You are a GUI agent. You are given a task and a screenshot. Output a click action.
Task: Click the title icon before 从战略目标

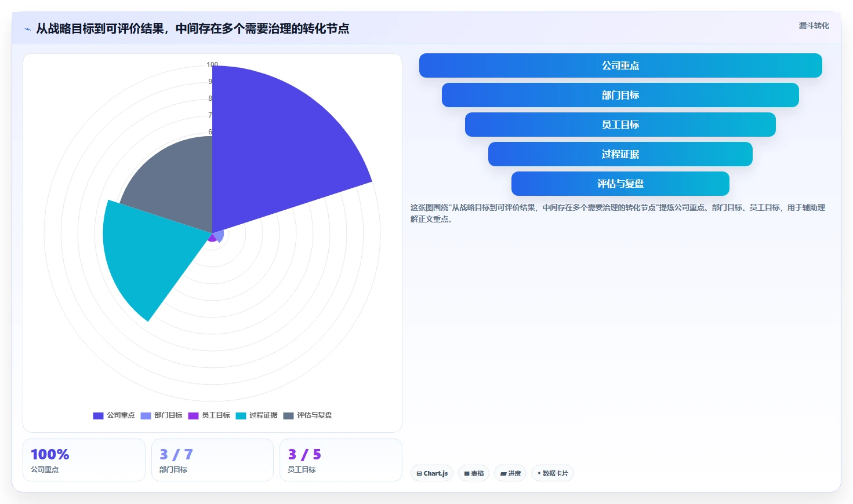click(x=27, y=29)
